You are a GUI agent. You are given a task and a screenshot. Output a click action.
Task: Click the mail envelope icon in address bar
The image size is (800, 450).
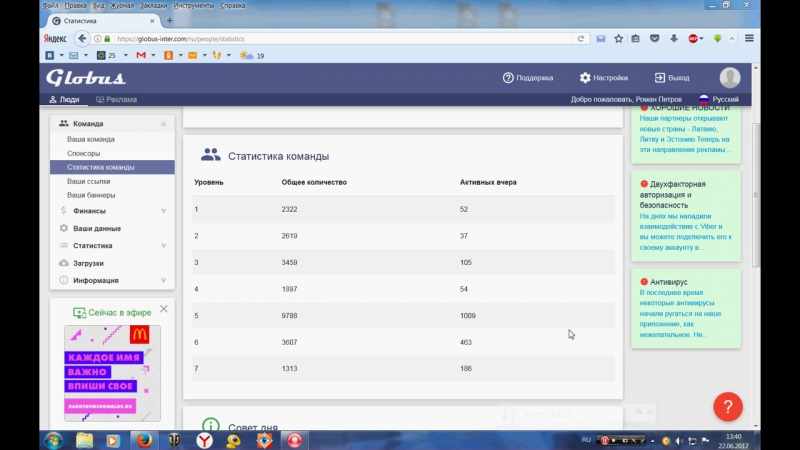[x=601, y=39]
